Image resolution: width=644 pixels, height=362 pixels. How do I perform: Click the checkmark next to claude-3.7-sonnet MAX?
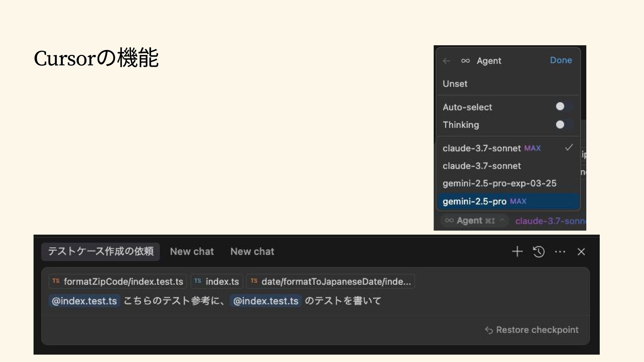569,147
